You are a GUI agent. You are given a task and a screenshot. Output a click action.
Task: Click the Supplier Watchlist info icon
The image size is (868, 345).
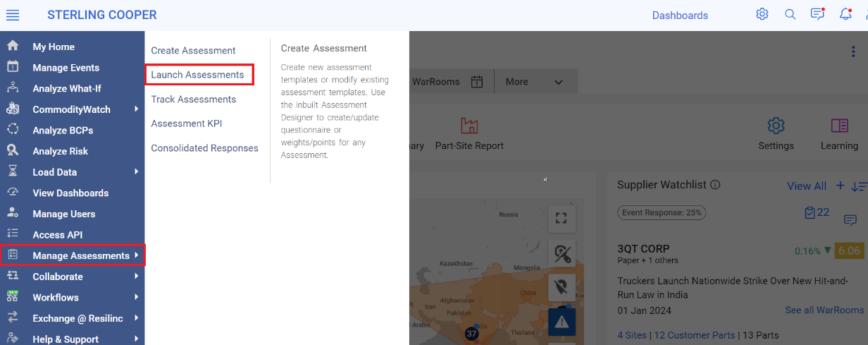(x=715, y=185)
